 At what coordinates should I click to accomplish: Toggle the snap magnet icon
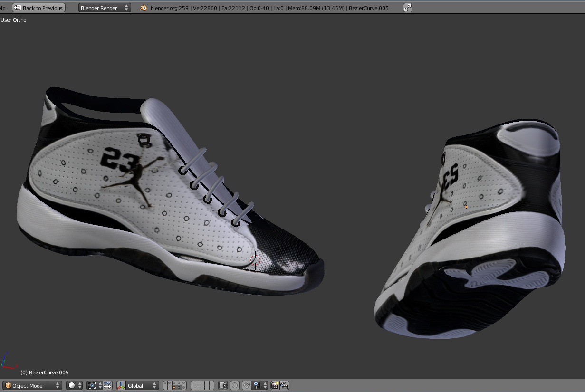coord(247,385)
